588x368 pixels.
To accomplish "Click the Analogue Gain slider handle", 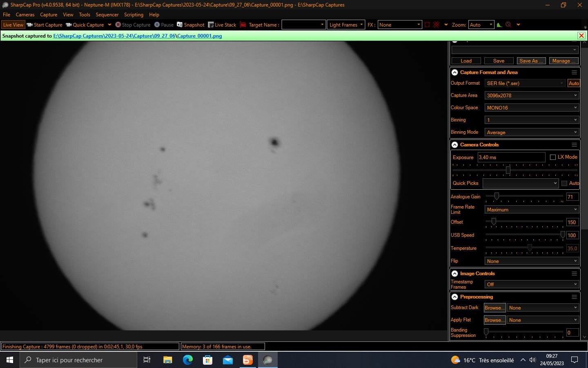I will coord(497,197).
